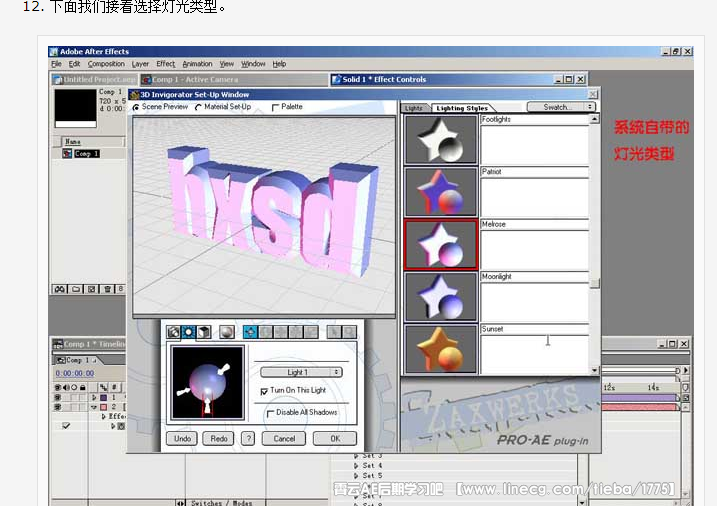Click the Footlights style name field
The image size is (717, 506).
tap(534, 119)
